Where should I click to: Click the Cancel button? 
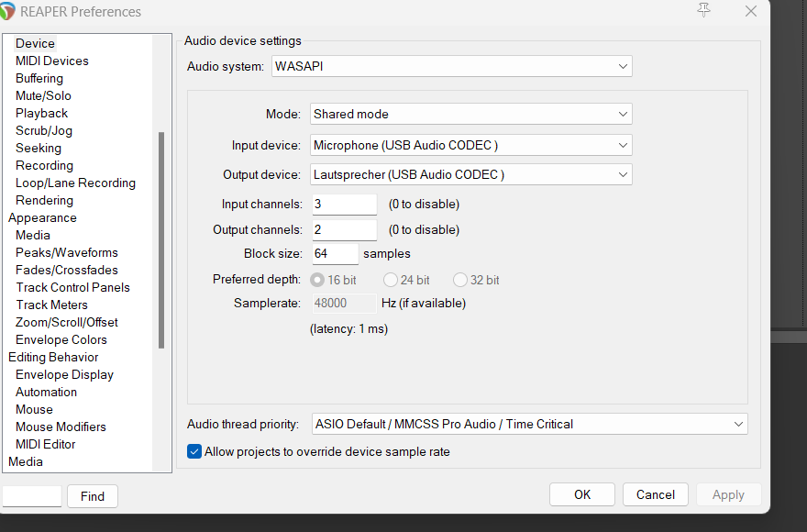[x=655, y=494]
